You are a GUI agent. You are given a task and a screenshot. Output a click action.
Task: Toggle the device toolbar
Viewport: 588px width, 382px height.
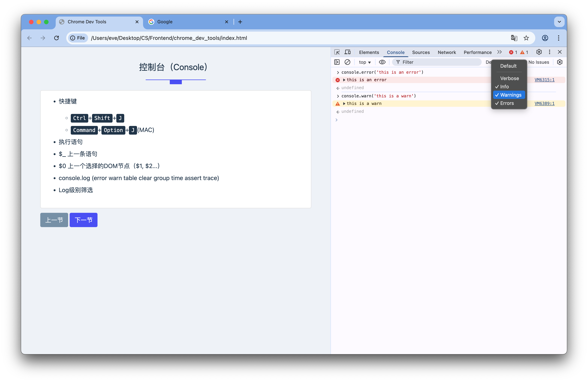348,52
